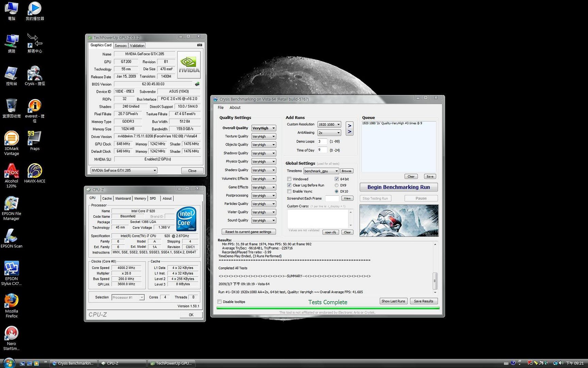The height and width of the screenshot is (368, 588).
Task: Switch to GPU-Z Validation tab
Action: [x=137, y=45]
